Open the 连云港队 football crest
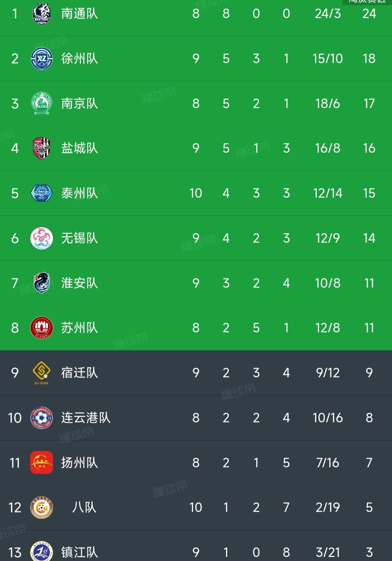Viewport: 392px width, 561px height. click(41, 418)
